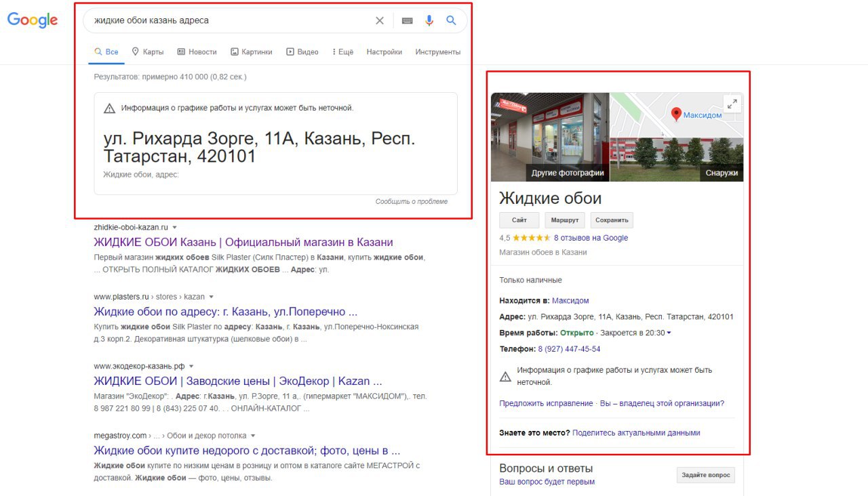Image resolution: width=868 pixels, height=496 pixels.
Task: Click the Задайте вопрос button
Action: click(x=705, y=475)
